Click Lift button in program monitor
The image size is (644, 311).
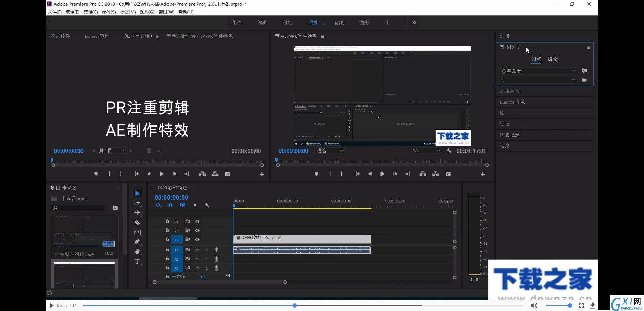(x=423, y=174)
